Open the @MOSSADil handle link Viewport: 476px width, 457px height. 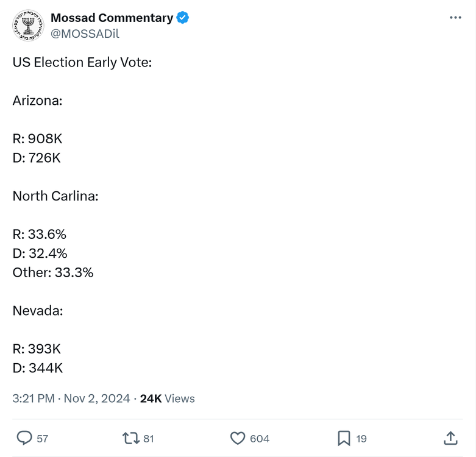(85, 34)
